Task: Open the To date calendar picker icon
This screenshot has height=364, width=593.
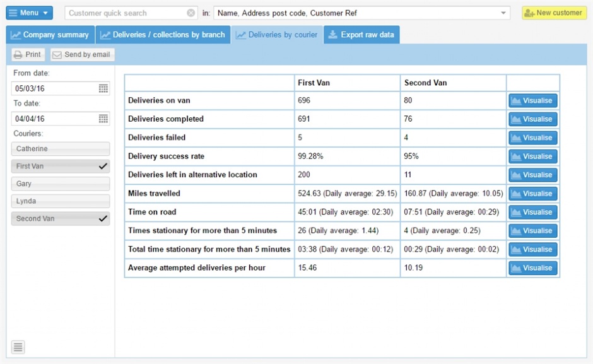Action: click(x=103, y=119)
